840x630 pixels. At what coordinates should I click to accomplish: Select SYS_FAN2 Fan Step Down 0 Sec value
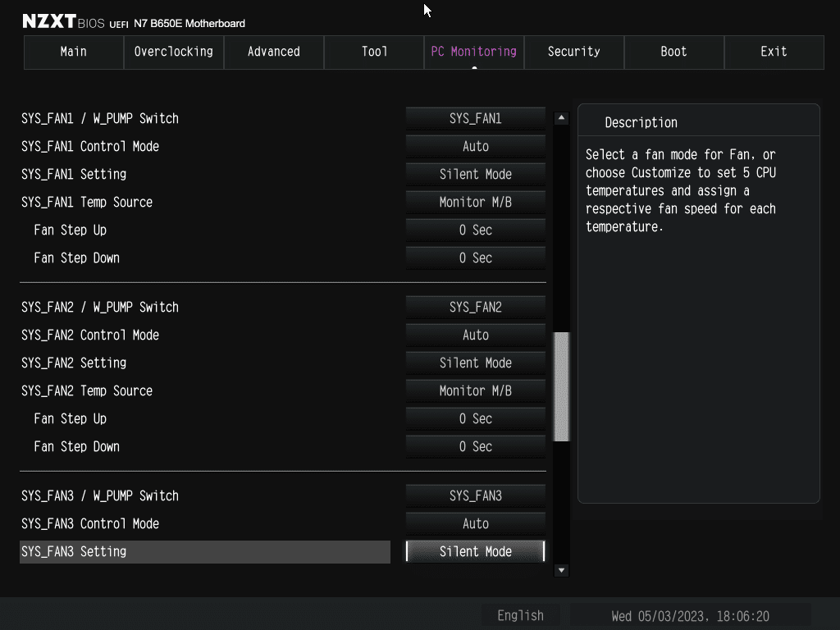click(476, 446)
